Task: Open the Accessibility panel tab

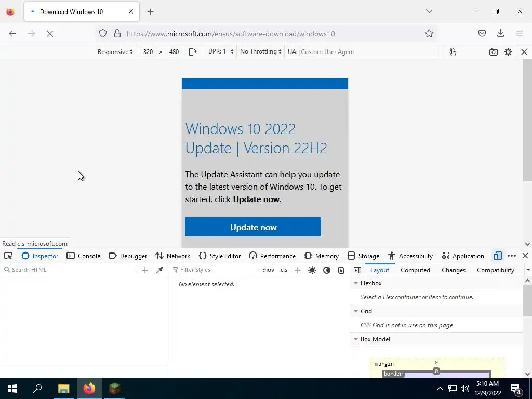Action: [410, 256]
